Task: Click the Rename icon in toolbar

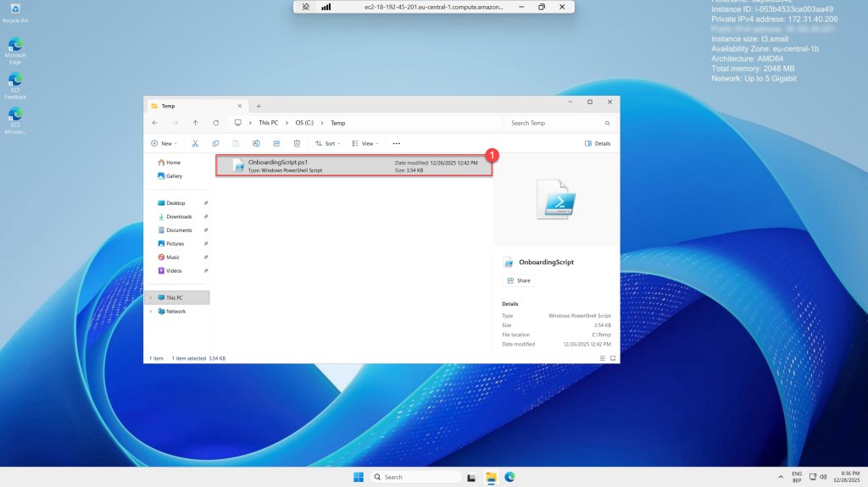Action: click(x=256, y=144)
